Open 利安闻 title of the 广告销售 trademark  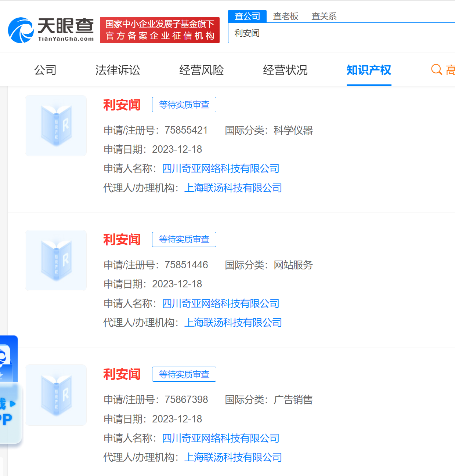122,374
